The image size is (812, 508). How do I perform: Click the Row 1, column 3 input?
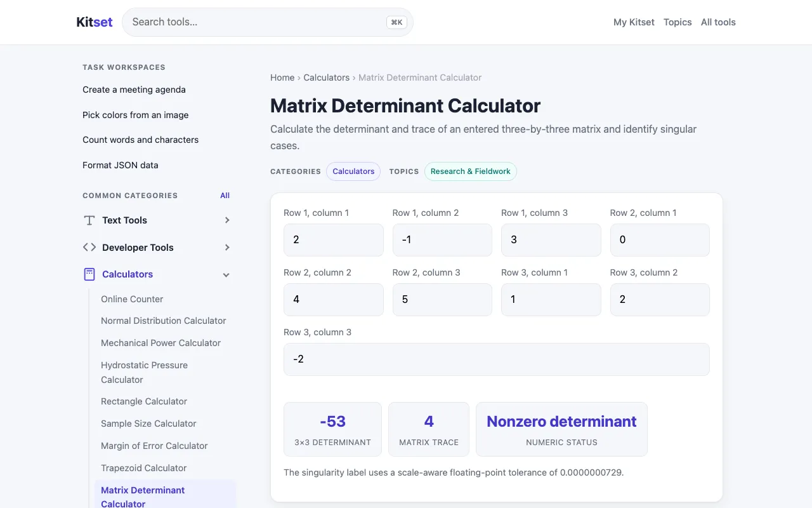(x=551, y=240)
